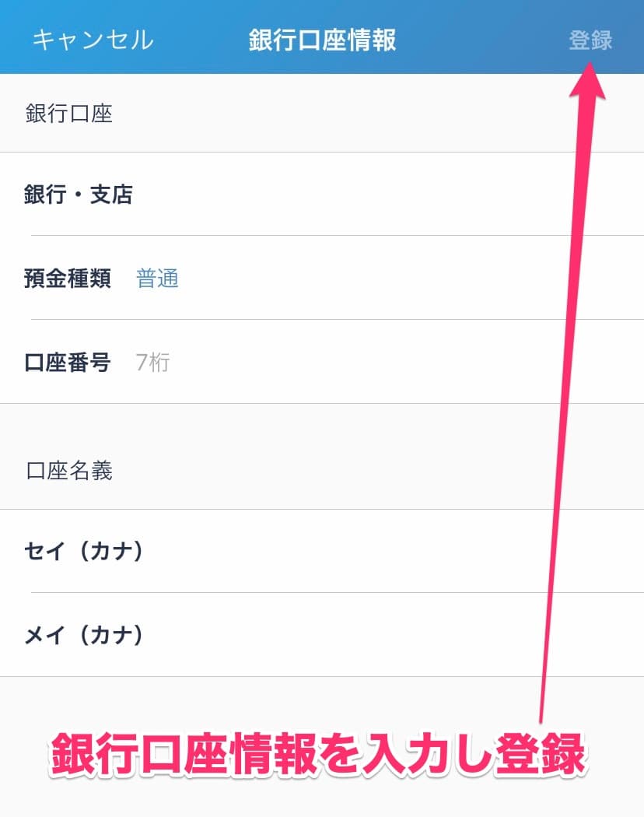The image size is (644, 817).
Task: Click the 口座番号 bold label
Action: (67, 362)
